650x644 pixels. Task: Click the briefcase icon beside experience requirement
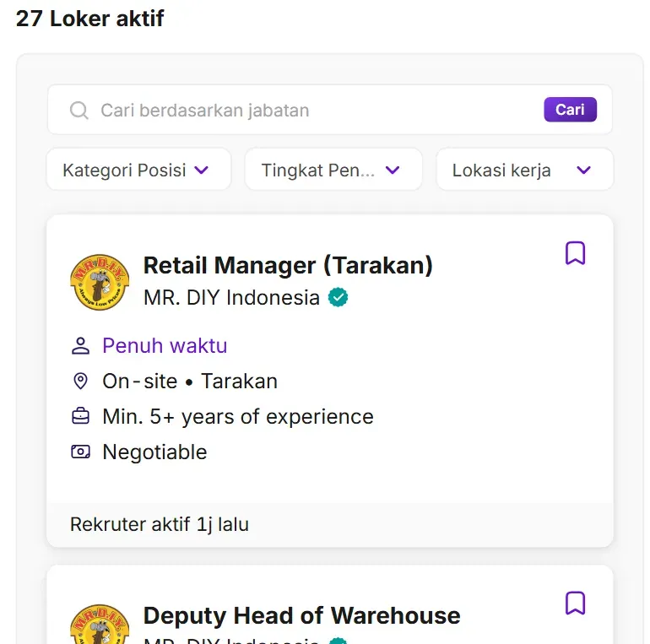coord(80,417)
